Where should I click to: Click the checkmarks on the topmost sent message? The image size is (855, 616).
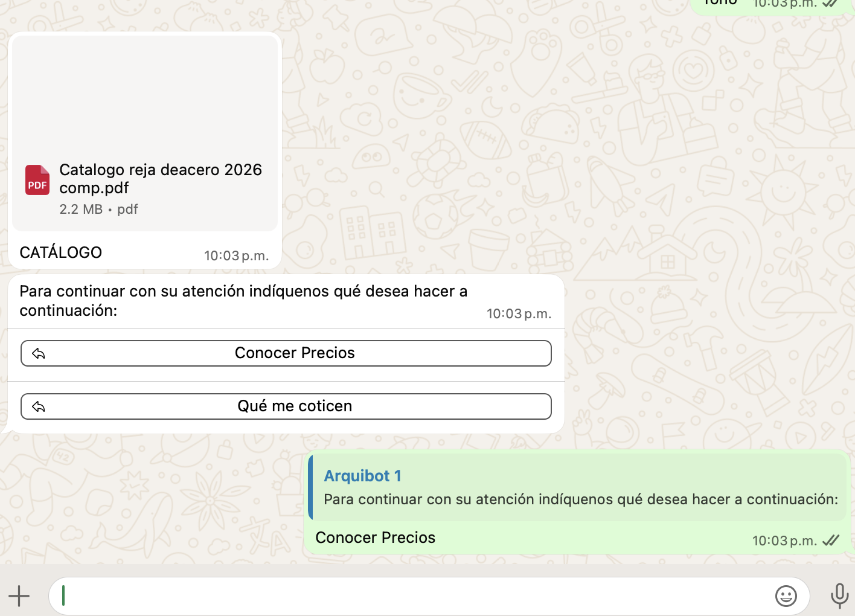pos(830,4)
